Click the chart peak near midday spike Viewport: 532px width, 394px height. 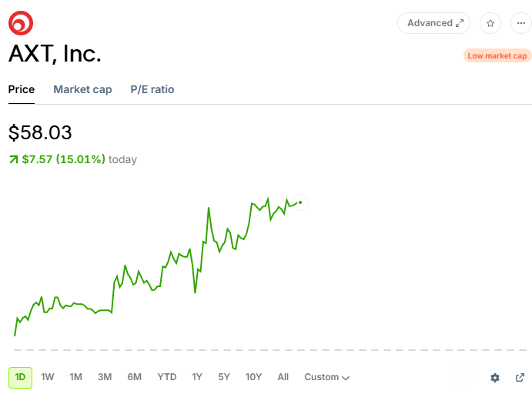(209, 208)
